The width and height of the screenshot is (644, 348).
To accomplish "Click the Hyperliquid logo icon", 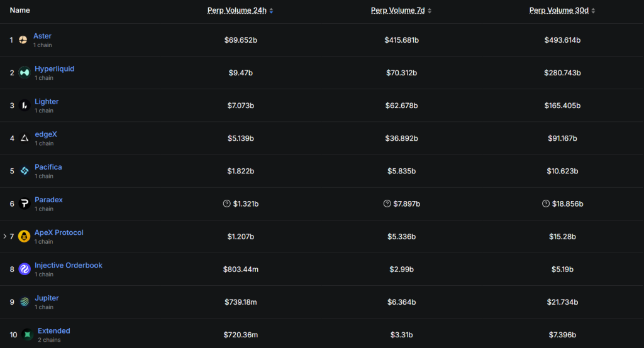I will pyautogui.click(x=25, y=73).
